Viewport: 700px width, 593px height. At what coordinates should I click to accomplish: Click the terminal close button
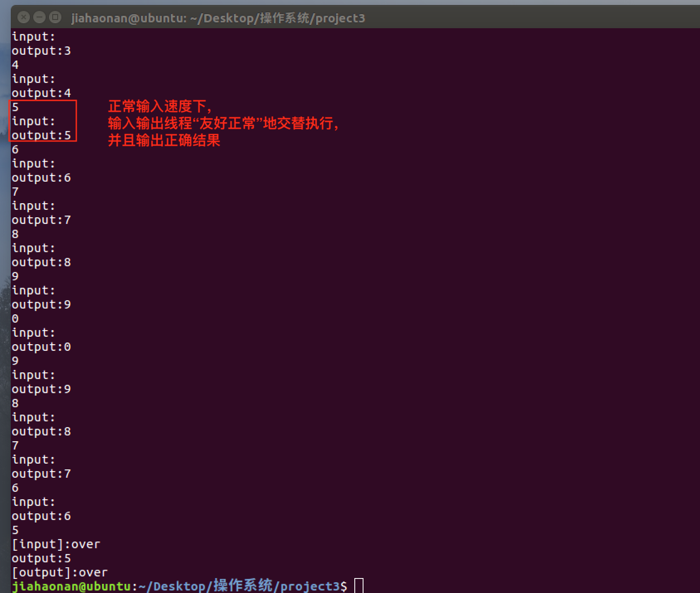point(24,17)
